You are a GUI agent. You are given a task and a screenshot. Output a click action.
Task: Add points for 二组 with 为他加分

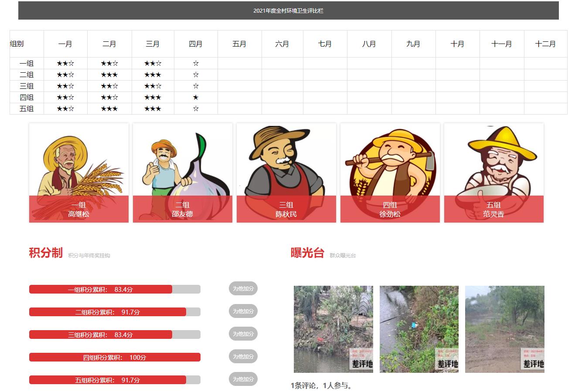243,311
